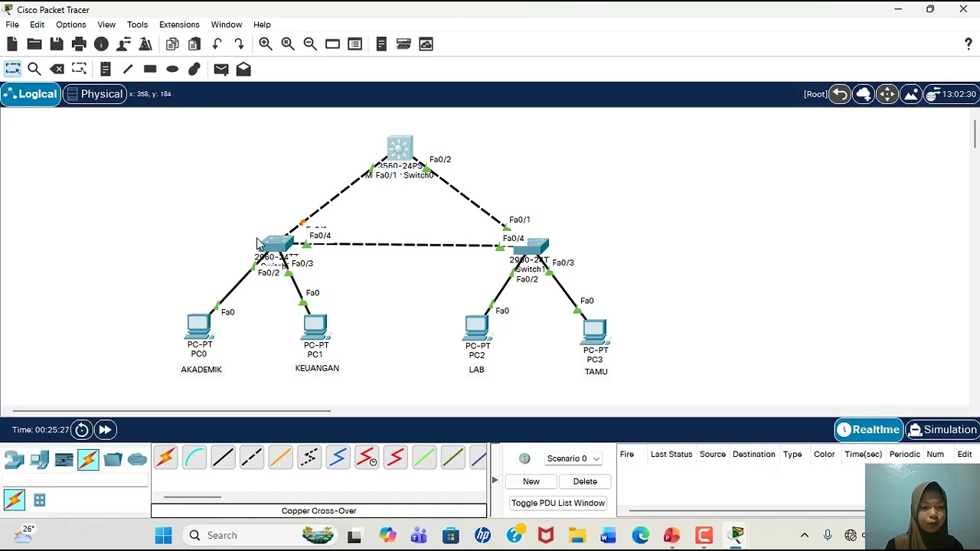Set the Tiled Background image icon
980x551 pixels.
[x=911, y=94]
